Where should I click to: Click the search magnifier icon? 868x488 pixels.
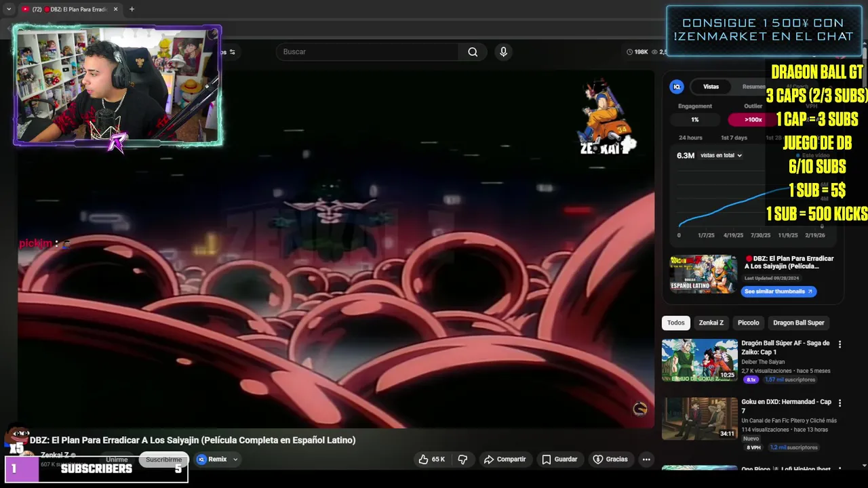pyautogui.click(x=473, y=52)
